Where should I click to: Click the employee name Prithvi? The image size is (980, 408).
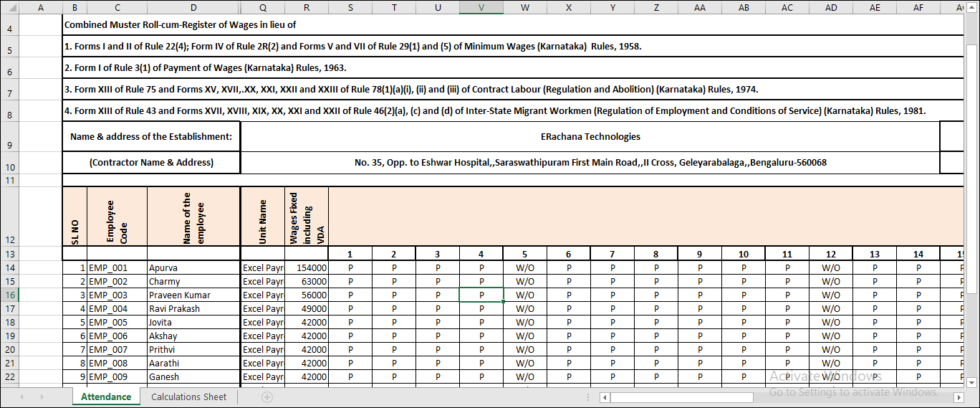click(193, 349)
